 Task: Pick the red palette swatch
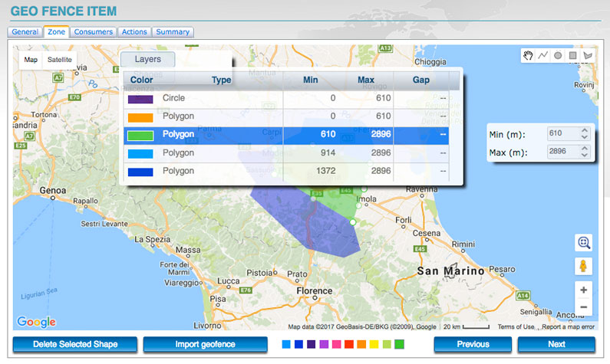click(349, 344)
